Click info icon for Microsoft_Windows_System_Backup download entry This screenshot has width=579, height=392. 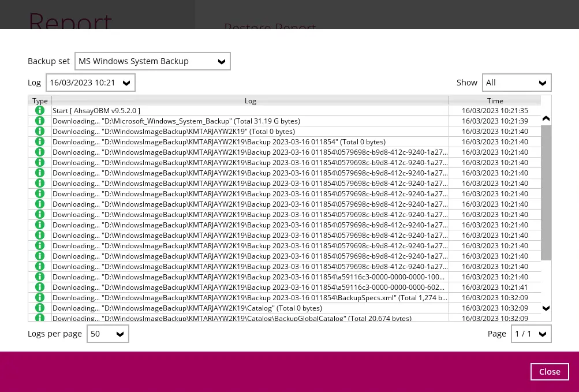(40, 121)
